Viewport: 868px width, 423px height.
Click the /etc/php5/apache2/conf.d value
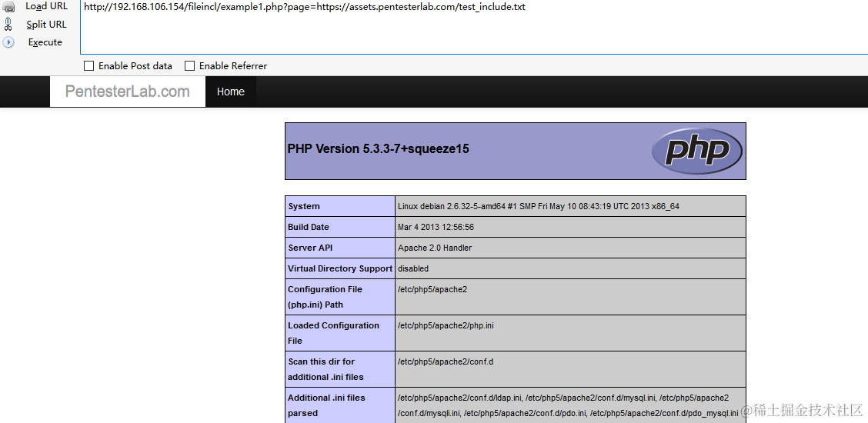point(445,361)
